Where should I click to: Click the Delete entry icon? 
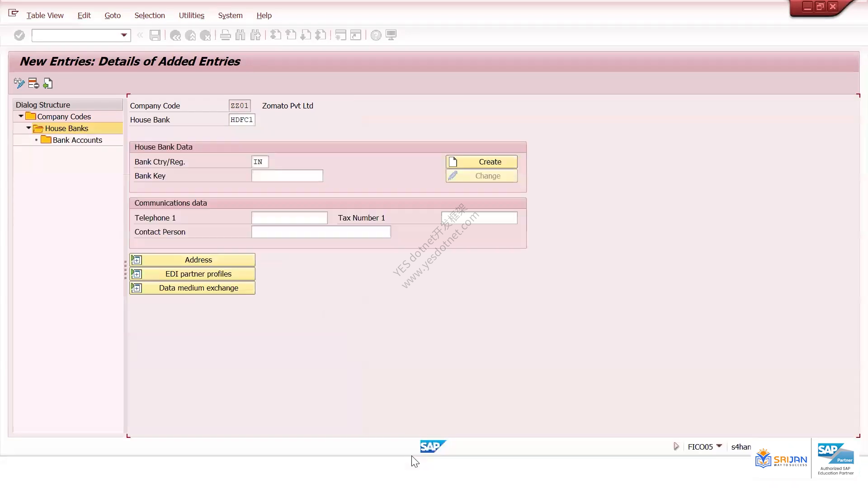(x=33, y=83)
